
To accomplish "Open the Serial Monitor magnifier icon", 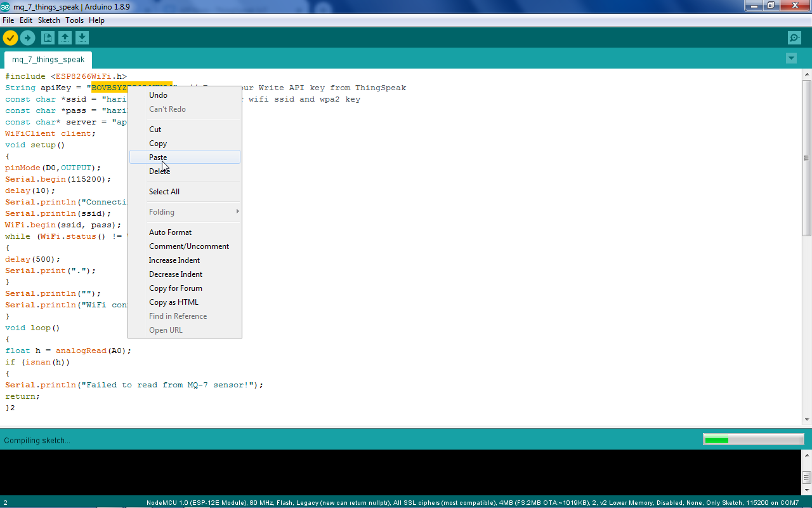I will click(x=794, y=38).
